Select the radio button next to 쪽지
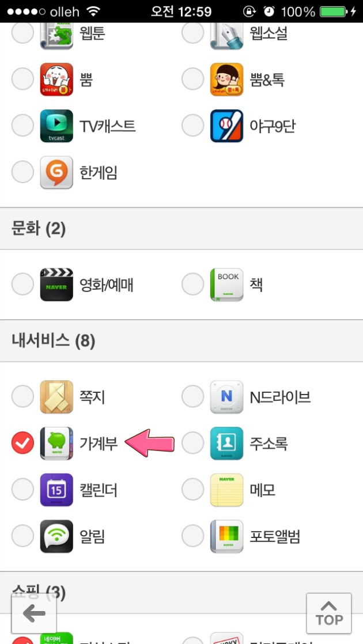Screen dimensions: 363x644 22,396
